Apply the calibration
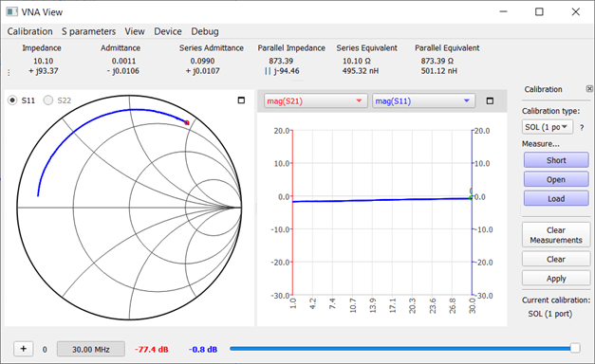The height and width of the screenshot is (364, 595). point(556,279)
